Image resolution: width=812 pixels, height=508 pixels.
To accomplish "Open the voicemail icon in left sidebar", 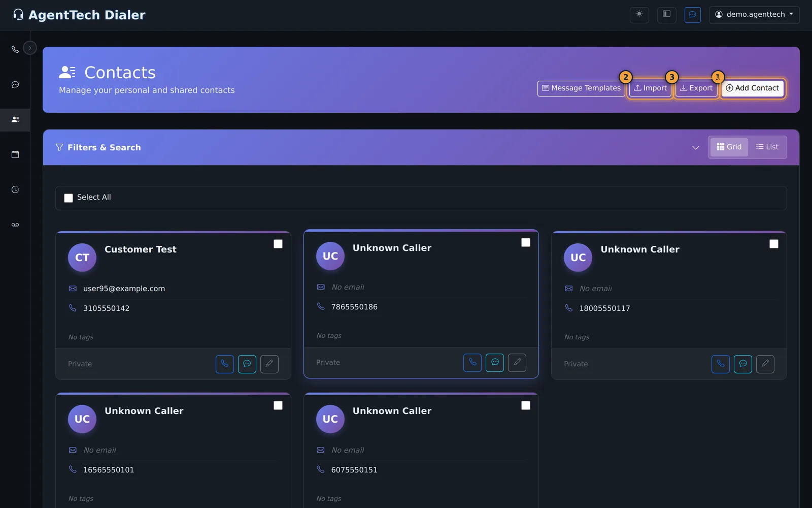I will (15, 225).
